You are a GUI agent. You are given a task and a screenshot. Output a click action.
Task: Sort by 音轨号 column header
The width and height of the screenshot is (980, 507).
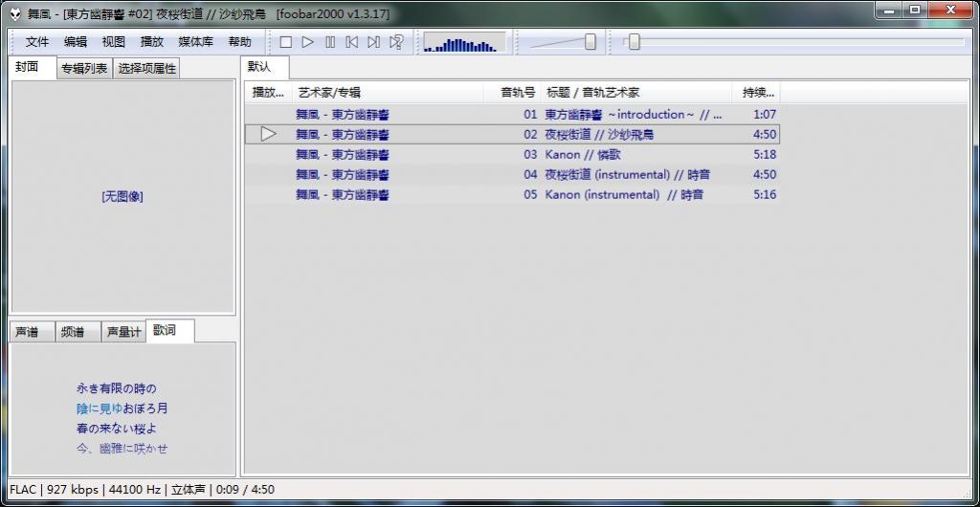513,93
